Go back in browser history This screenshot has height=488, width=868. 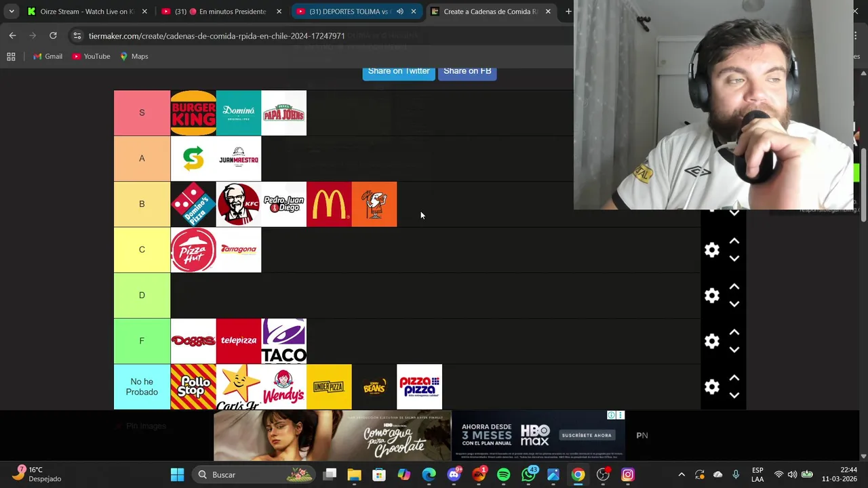pos(13,35)
